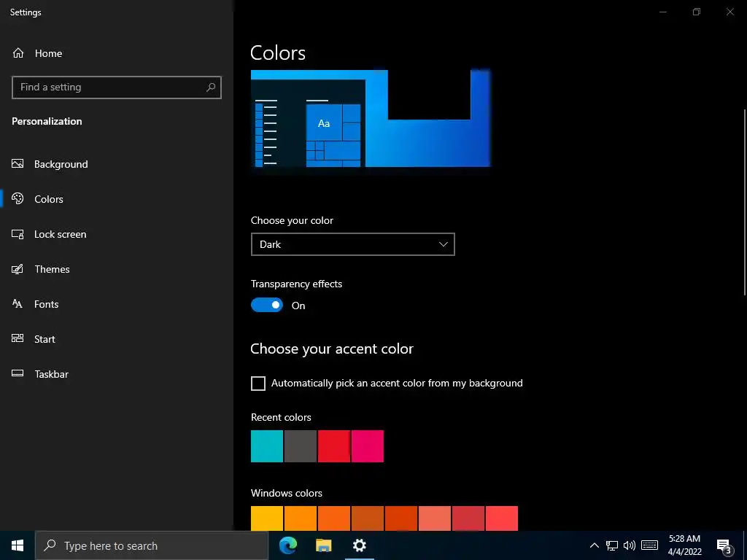The height and width of the screenshot is (560, 747).
Task: Click the Colors page title
Action: 278,52
